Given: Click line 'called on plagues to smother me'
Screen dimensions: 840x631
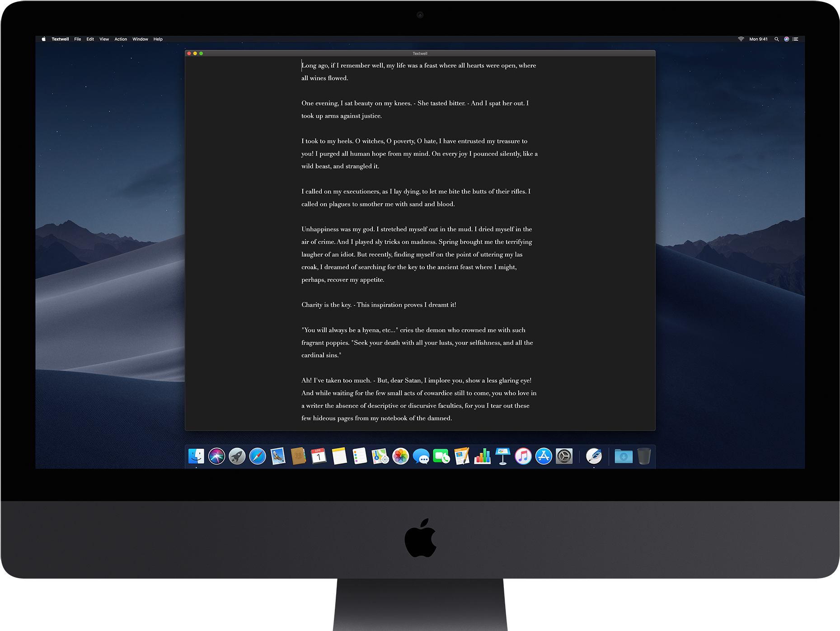Looking at the screenshot, I should [x=378, y=204].
